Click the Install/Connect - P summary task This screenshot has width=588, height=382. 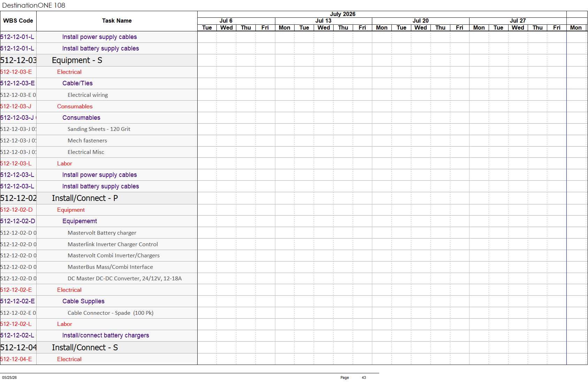[85, 198]
